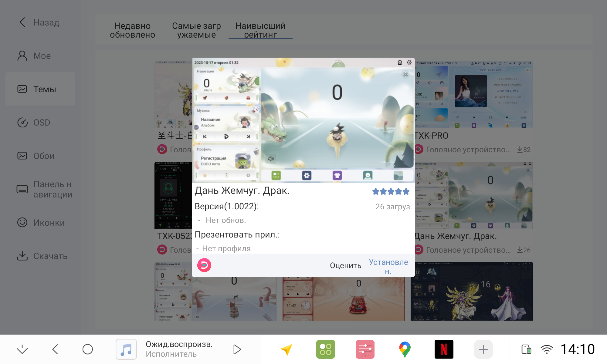607x364 pixels.
Task: Click the TXK-PRO title text
Action: 432,136
